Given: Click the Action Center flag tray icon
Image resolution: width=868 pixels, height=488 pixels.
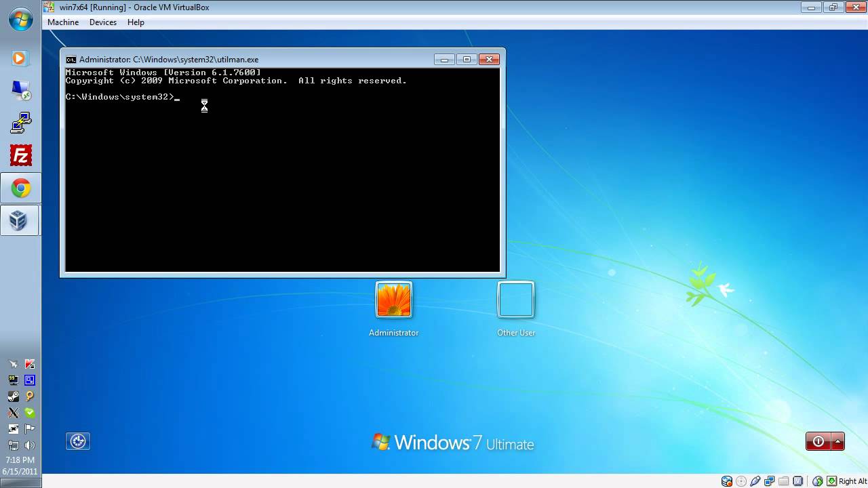Looking at the screenshot, I should (30, 428).
